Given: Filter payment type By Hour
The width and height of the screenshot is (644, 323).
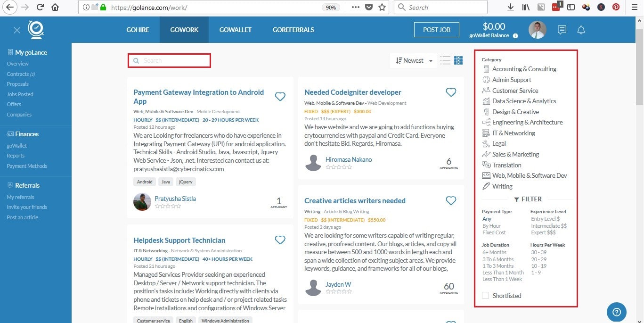Looking at the screenshot, I should coord(491,226).
